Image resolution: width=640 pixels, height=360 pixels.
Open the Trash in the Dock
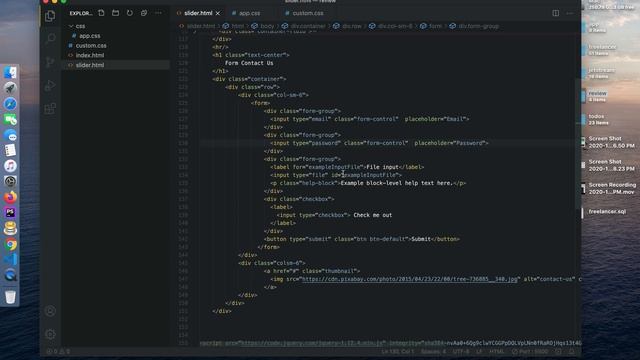point(10,297)
